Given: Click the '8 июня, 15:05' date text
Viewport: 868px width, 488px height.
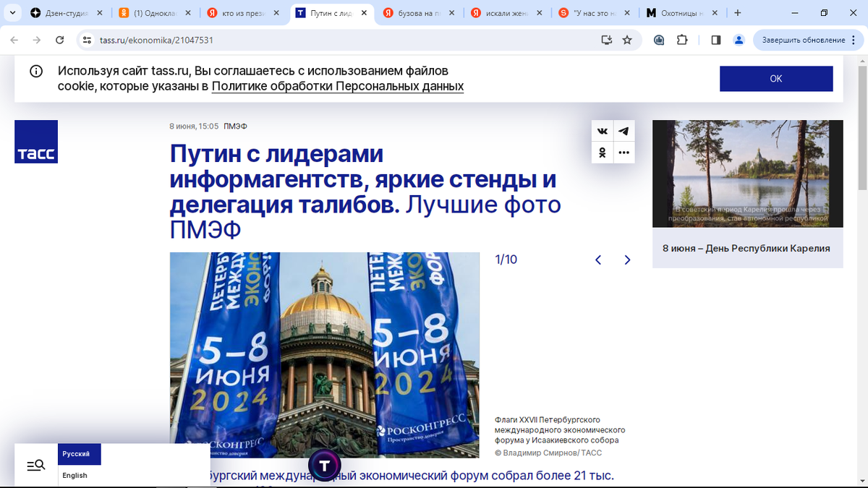Looking at the screenshot, I should (194, 127).
